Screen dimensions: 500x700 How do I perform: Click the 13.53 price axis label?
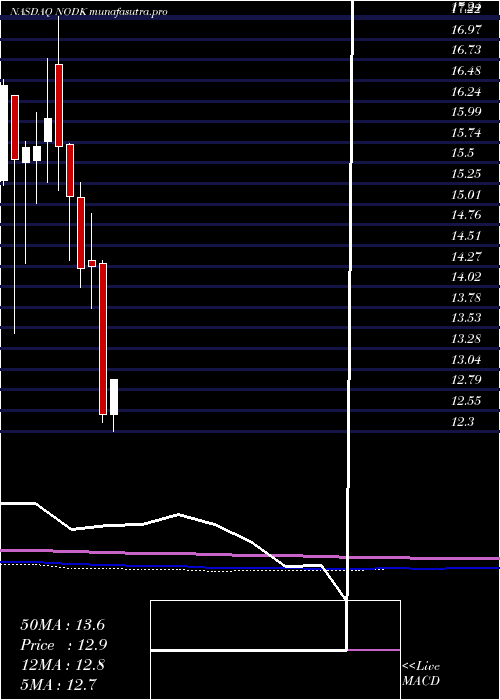(x=467, y=318)
